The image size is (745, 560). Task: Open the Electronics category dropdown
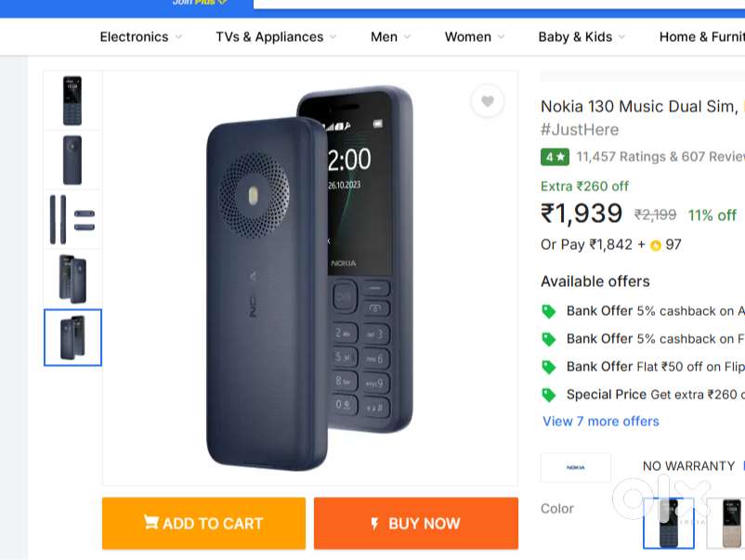pos(139,37)
